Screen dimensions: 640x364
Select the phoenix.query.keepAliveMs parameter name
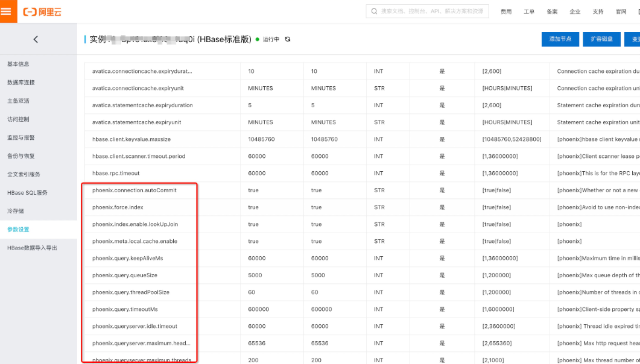point(128,258)
